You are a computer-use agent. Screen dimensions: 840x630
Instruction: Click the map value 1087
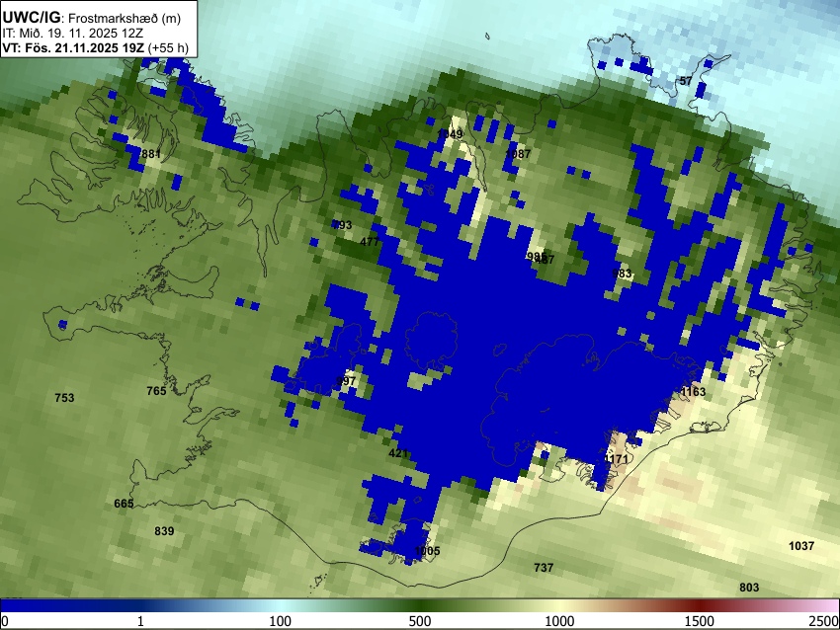click(x=518, y=154)
